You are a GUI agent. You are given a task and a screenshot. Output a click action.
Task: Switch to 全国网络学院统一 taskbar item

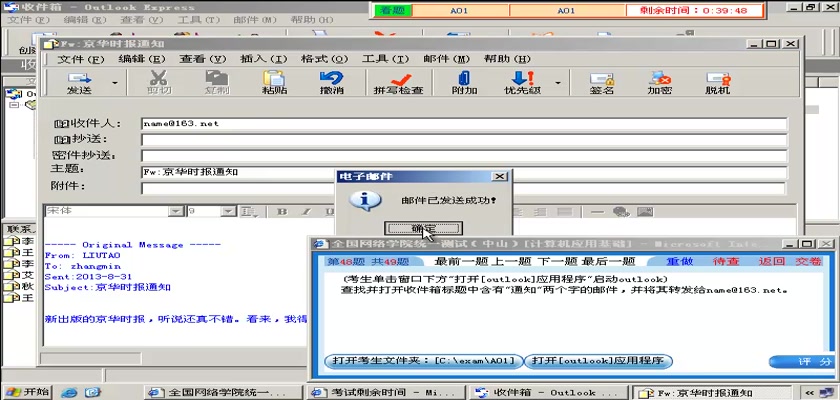pyautogui.click(x=223, y=392)
